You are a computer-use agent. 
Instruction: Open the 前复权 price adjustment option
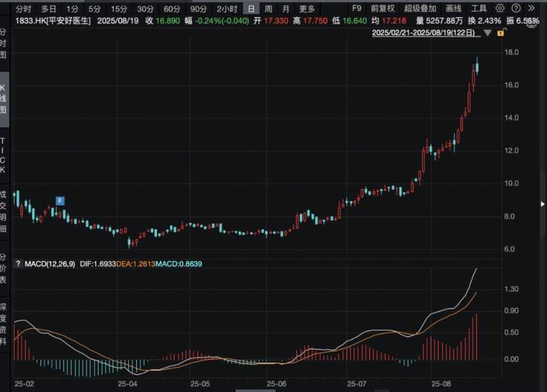(x=382, y=8)
